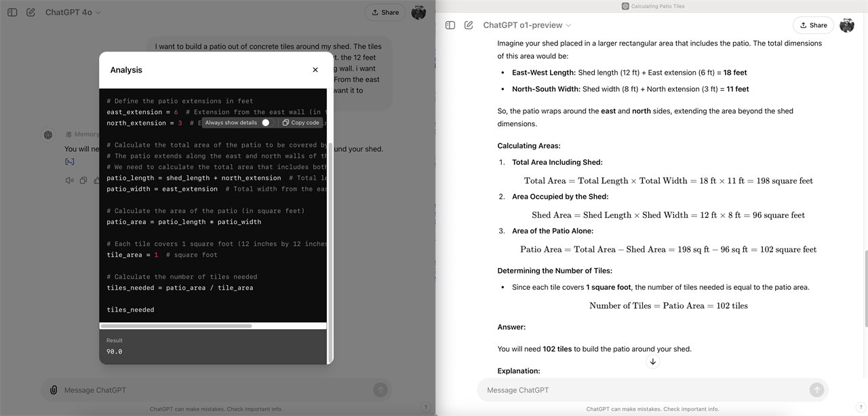The image size is (868, 416).
Task: Click the Shed Area 96 square feet formula
Action: 669,215
